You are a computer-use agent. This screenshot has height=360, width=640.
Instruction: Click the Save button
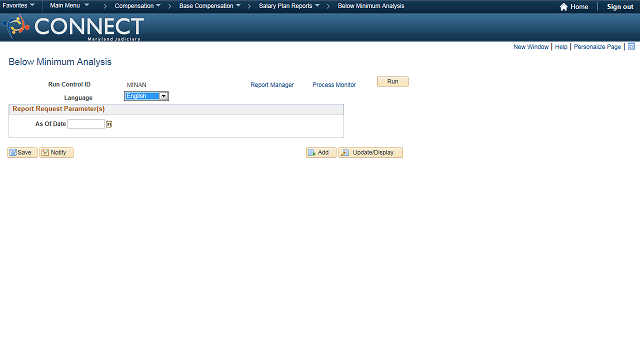22,152
